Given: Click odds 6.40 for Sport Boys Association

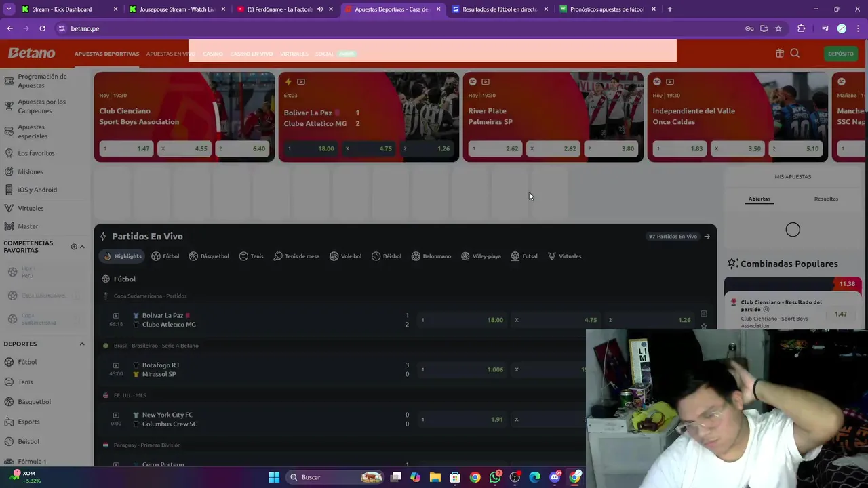Looking at the screenshot, I should [x=242, y=148].
